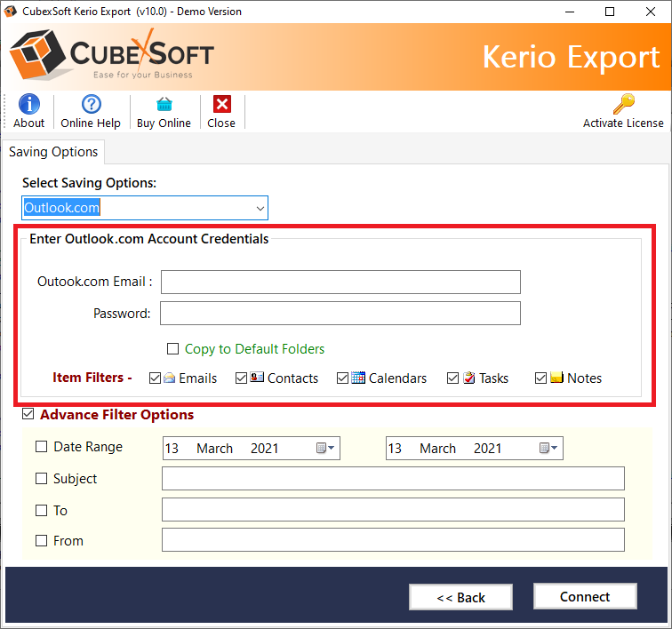
Task: Click the Connect button
Action: tap(585, 596)
